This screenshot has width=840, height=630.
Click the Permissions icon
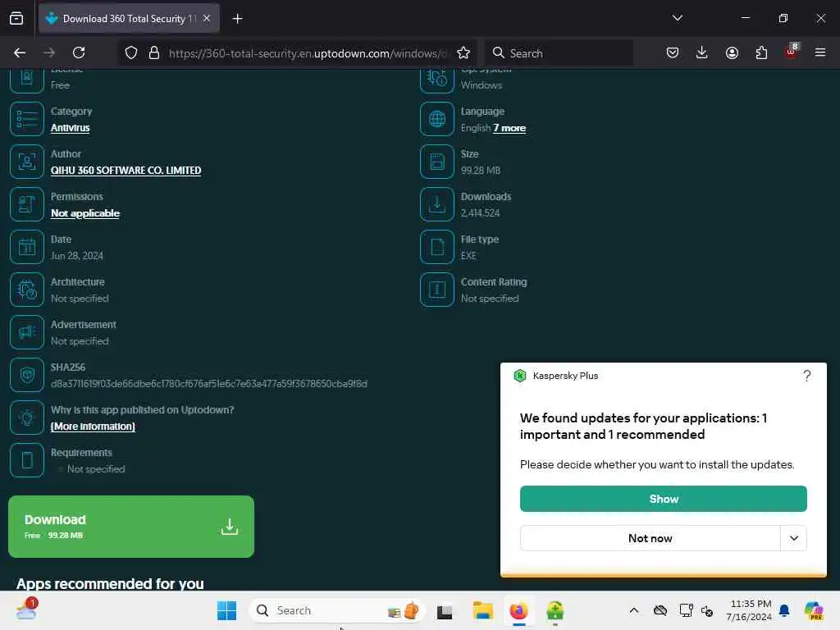pos(27,204)
